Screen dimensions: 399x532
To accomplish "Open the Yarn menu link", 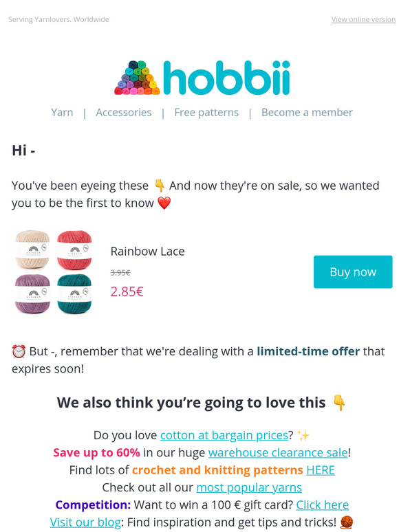I will pyautogui.click(x=62, y=112).
